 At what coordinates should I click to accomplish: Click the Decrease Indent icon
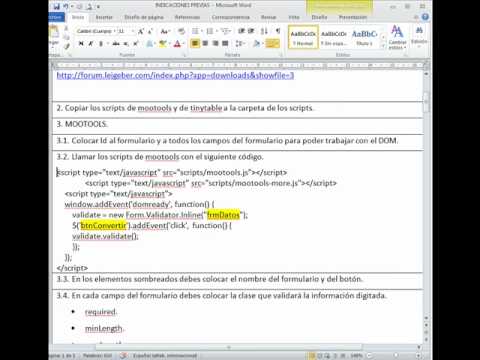242,31
